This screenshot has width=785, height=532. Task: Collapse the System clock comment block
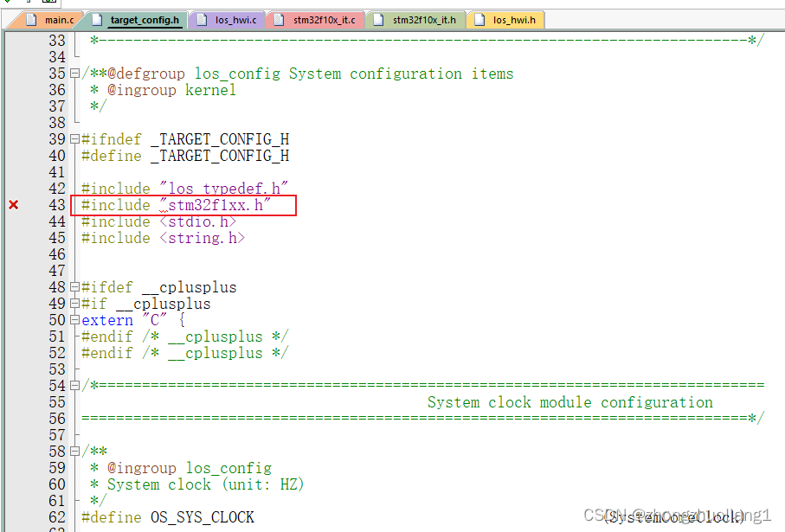click(73, 386)
